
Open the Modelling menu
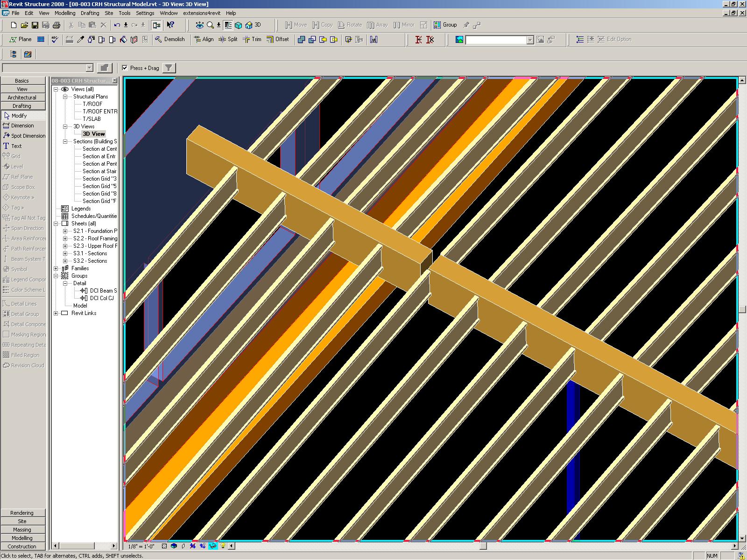[x=65, y=13]
